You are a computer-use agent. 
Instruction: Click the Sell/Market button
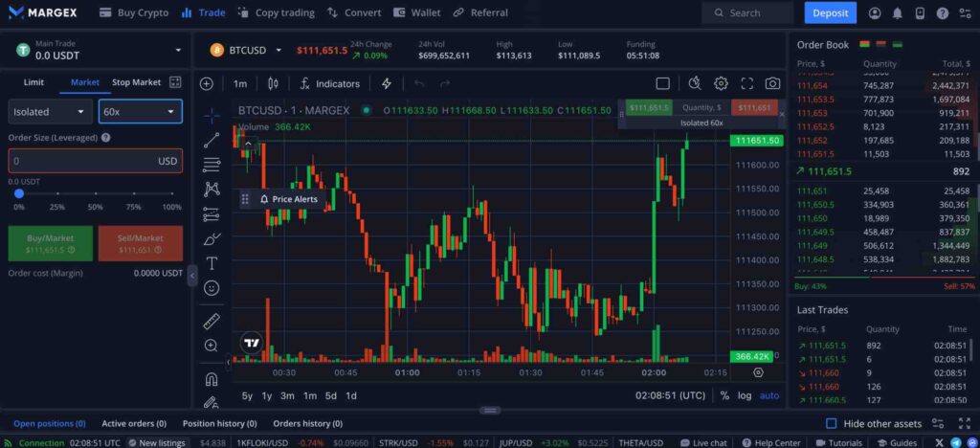pyautogui.click(x=141, y=244)
